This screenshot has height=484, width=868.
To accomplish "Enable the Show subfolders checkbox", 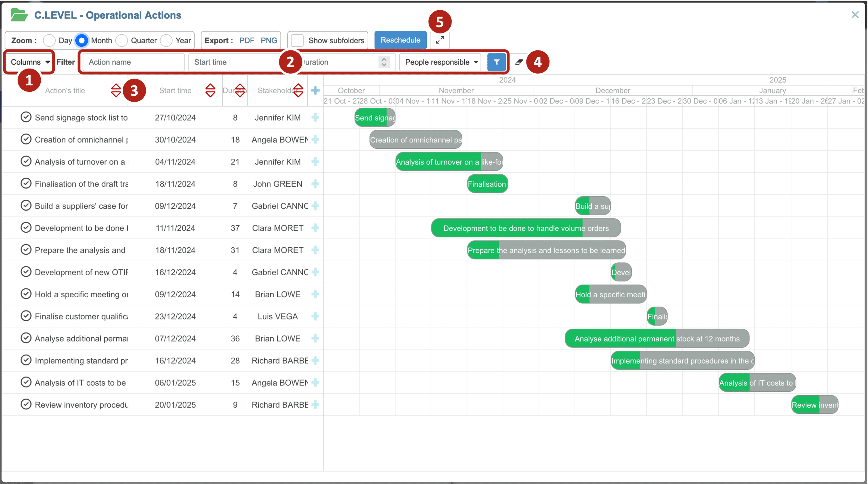I will (297, 40).
